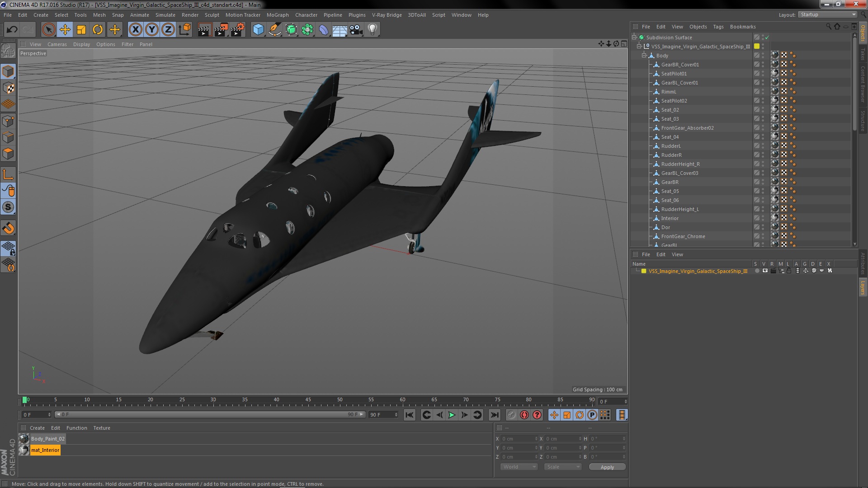
Task: Open the viewport Cameras menu
Action: [57, 44]
